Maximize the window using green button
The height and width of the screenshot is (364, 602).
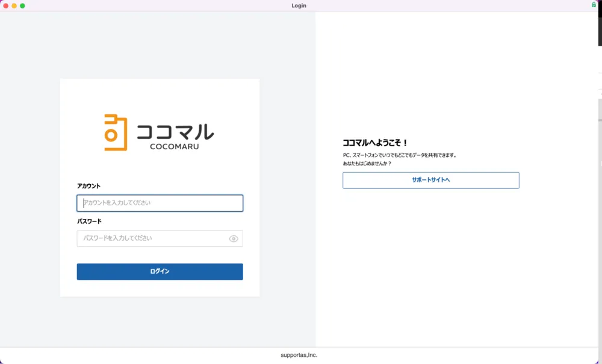click(x=22, y=5)
